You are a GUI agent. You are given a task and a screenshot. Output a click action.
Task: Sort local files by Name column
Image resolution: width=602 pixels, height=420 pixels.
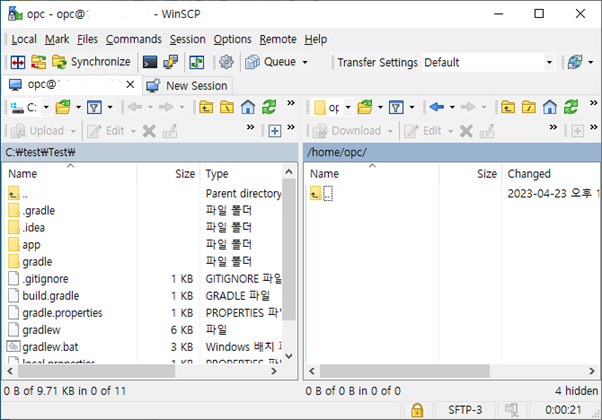coord(70,174)
